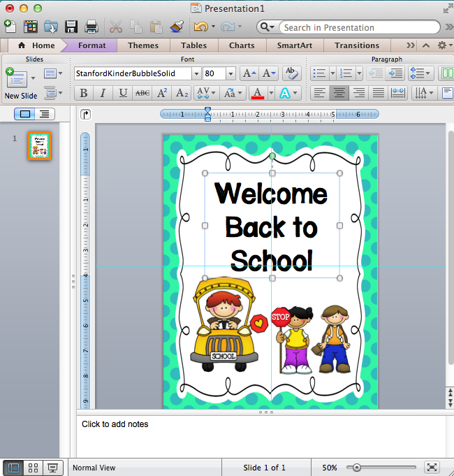Image resolution: width=454 pixels, height=476 pixels.
Task: Switch to Slide Sorter view
Action: (33, 468)
